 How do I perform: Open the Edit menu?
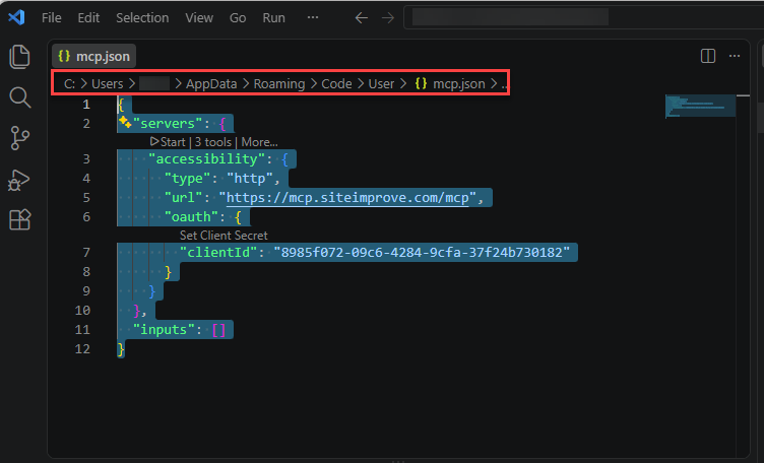[88, 18]
